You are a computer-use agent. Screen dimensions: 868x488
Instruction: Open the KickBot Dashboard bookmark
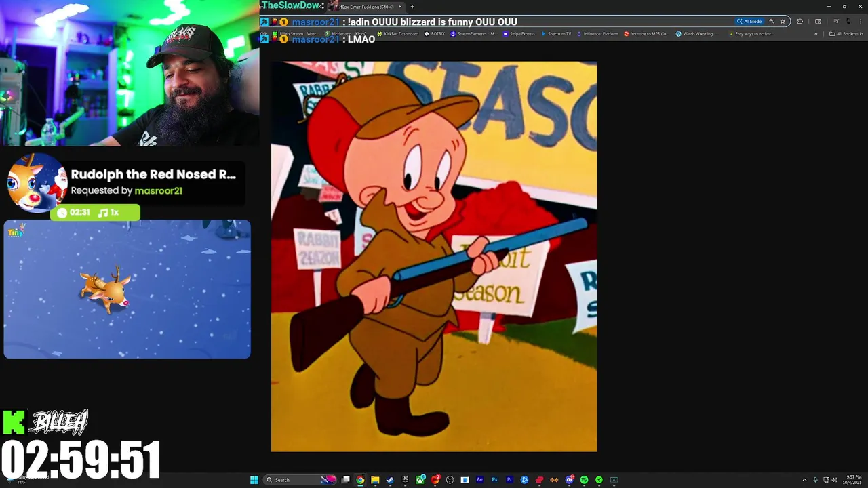(398, 33)
